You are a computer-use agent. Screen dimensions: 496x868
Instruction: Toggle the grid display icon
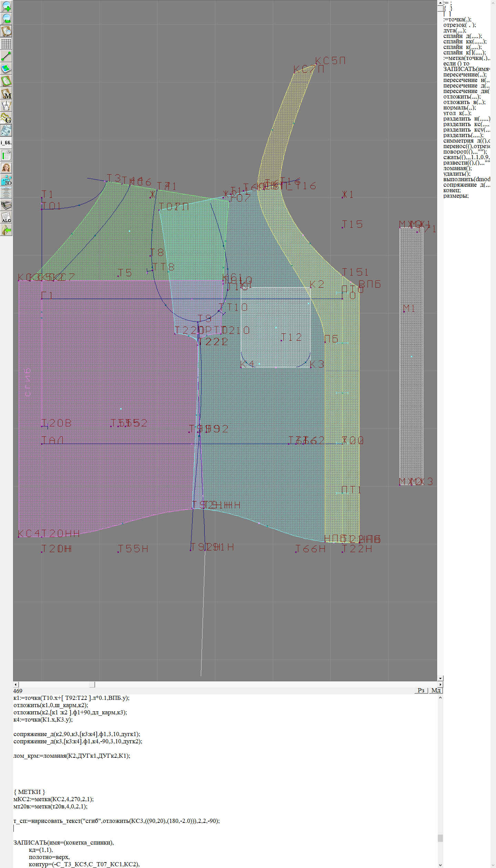click(x=6, y=44)
